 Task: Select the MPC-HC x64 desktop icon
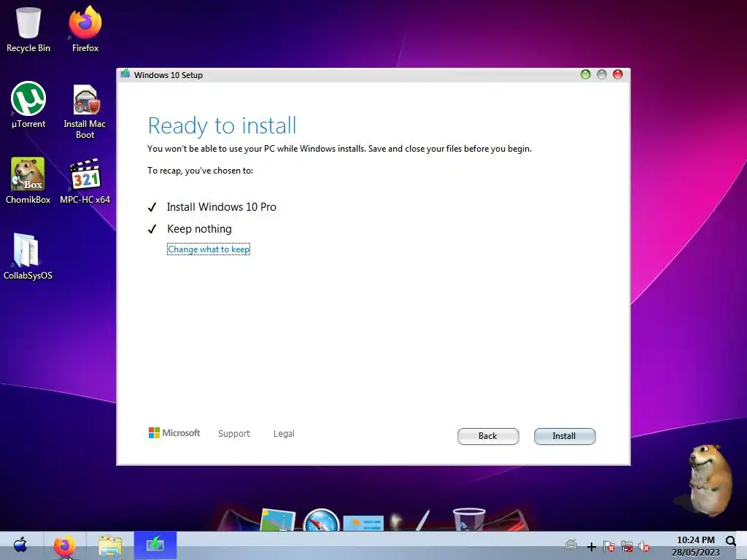click(85, 181)
